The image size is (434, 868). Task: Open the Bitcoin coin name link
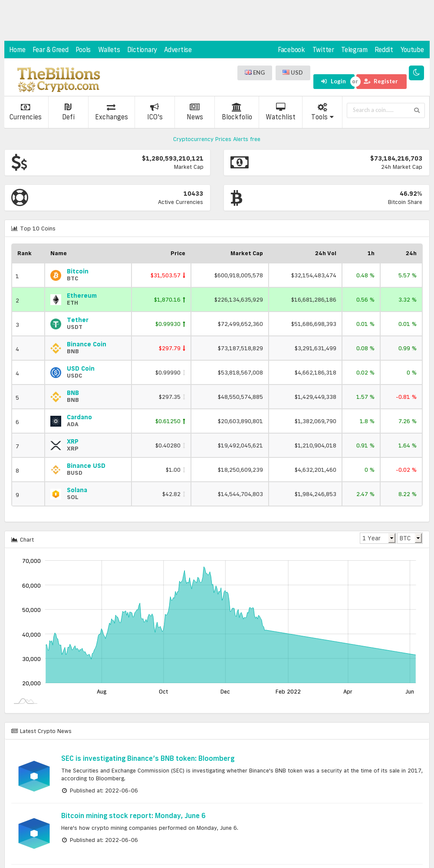[x=78, y=271]
